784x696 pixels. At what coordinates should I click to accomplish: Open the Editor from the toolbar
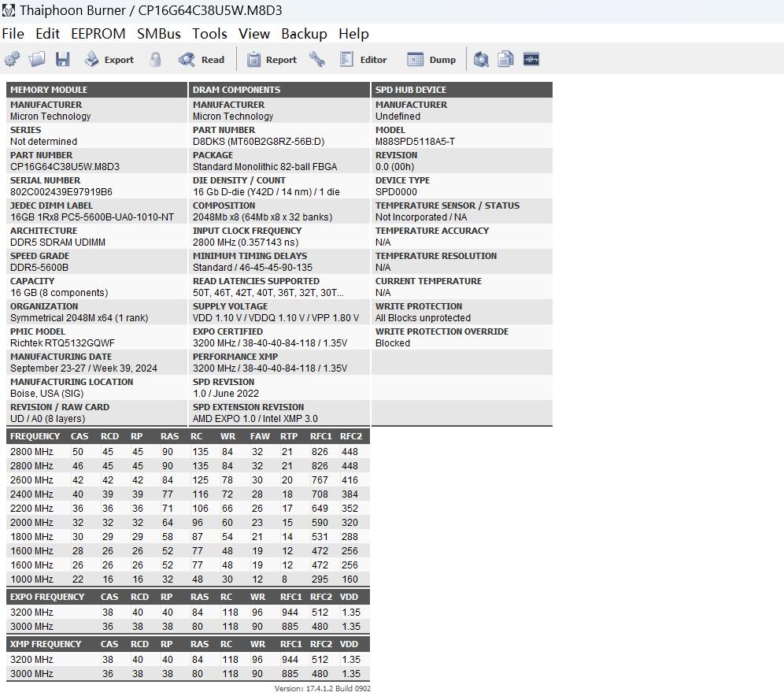pos(363,60)
